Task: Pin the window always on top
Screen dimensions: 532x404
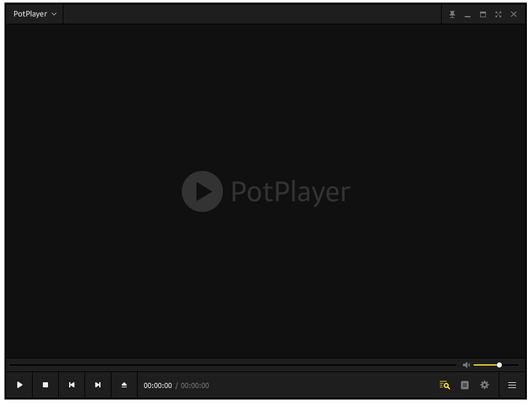Action: [x=452, y=14]
